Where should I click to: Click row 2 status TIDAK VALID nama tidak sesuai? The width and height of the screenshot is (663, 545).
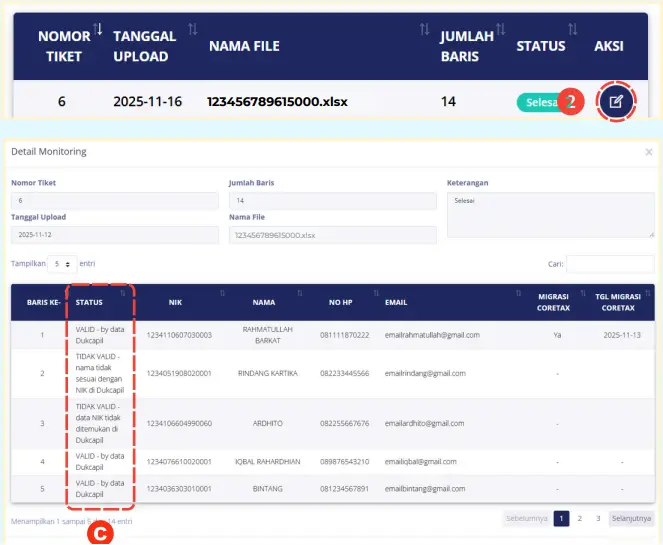[100, 373]
